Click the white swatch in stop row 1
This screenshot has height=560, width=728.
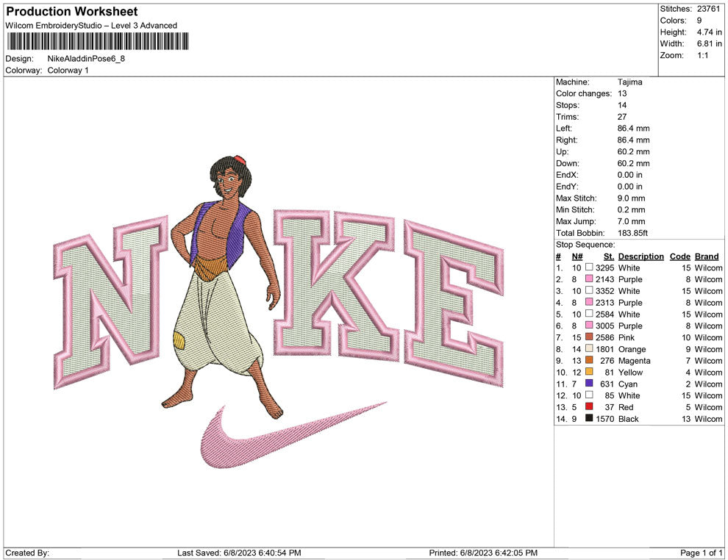coord(589,268)
